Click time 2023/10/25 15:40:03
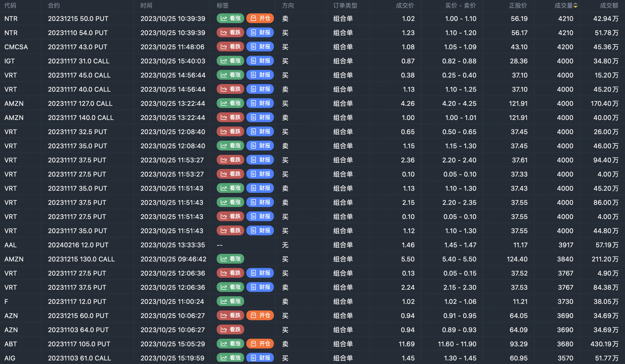 click(173, 61)
